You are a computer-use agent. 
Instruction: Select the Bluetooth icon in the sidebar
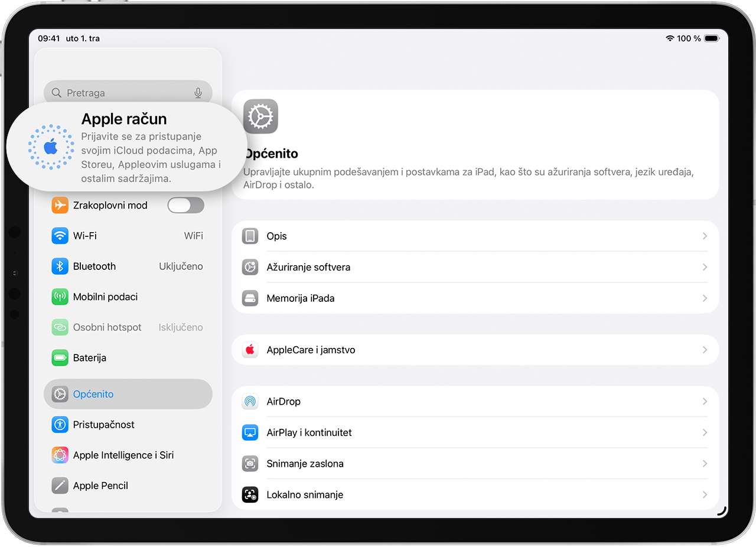coord(60,266)
